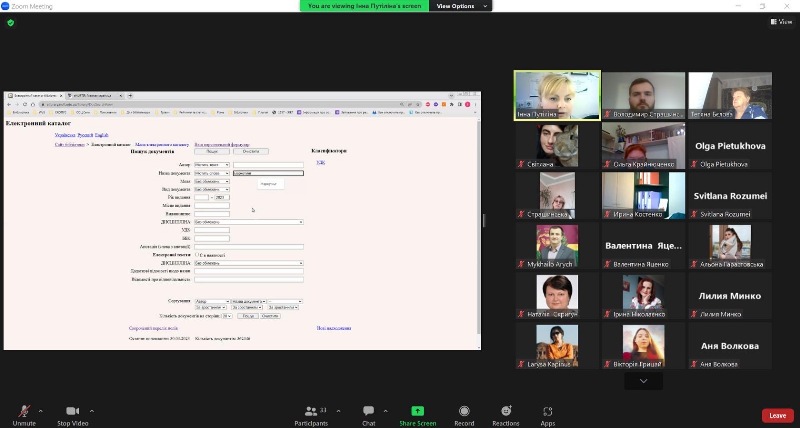Reload the page in shared browser
The width and height of the screenshot is (800, 428).
[x=24, y=104]
